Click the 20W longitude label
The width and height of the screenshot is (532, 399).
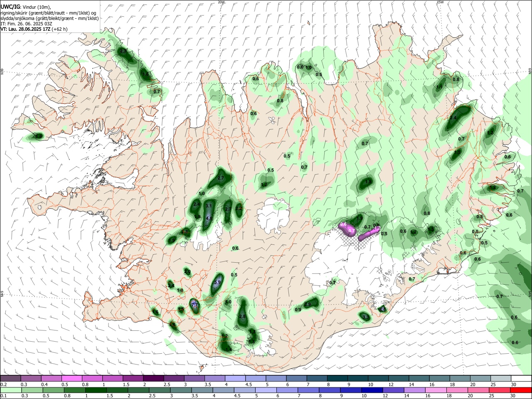tap(221, 2)
